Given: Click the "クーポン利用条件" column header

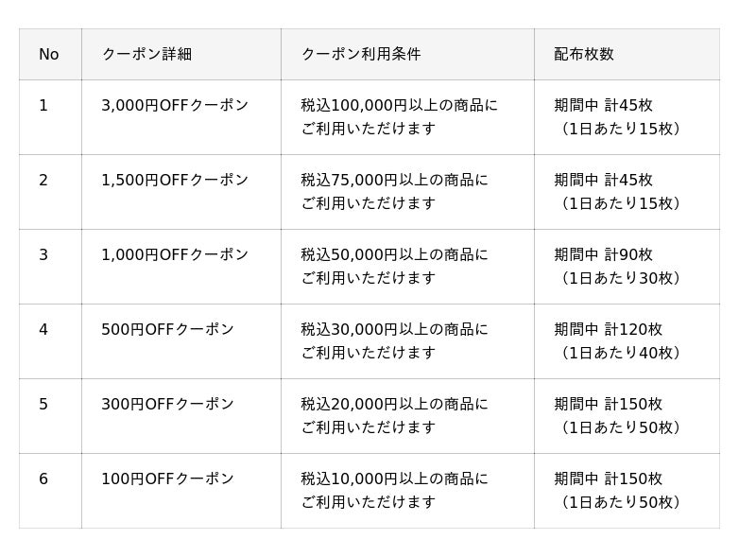Looking at the screenshot, I should tap(361, 55).
